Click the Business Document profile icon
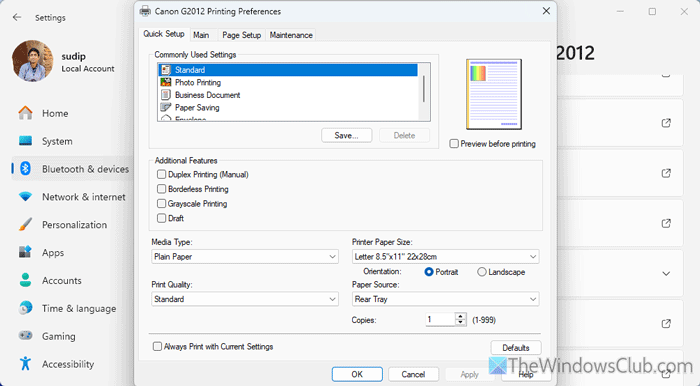Screen dimensions: 700x386 (x=166, y=95)
